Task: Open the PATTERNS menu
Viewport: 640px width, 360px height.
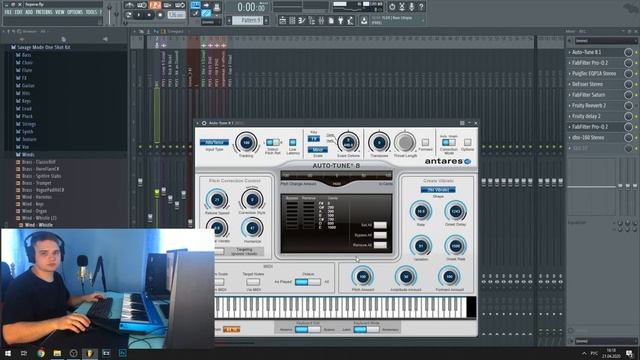Action: pyautogui.click(x=44, y=12)
